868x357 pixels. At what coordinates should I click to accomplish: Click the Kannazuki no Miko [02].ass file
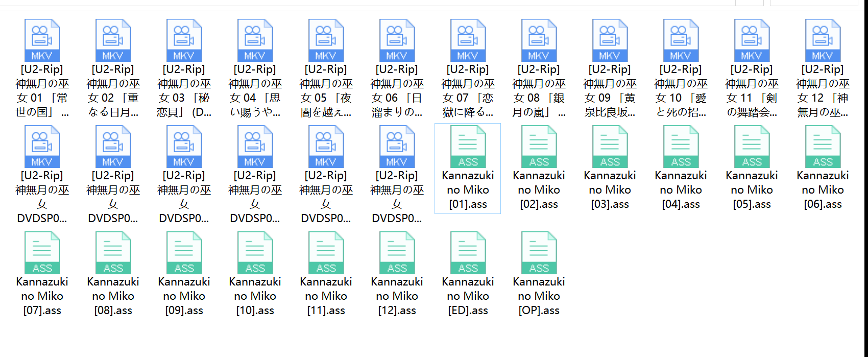click(x=539, y=147)
